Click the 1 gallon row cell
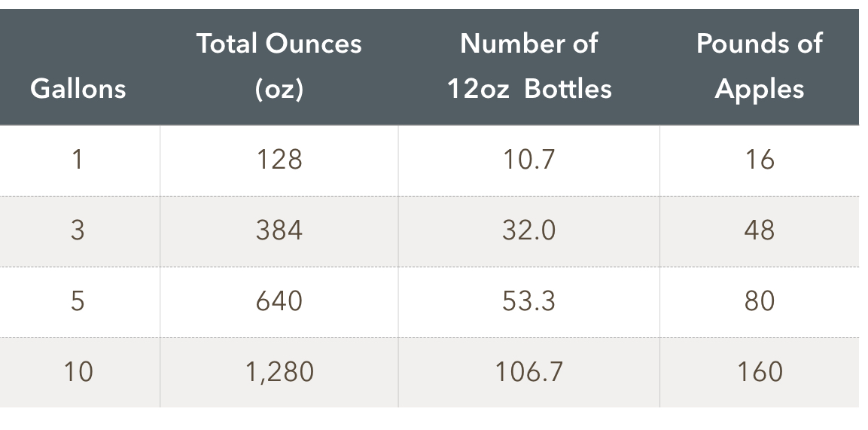The width and height of the screenshot is (868, 430). [x=78, y=160]
